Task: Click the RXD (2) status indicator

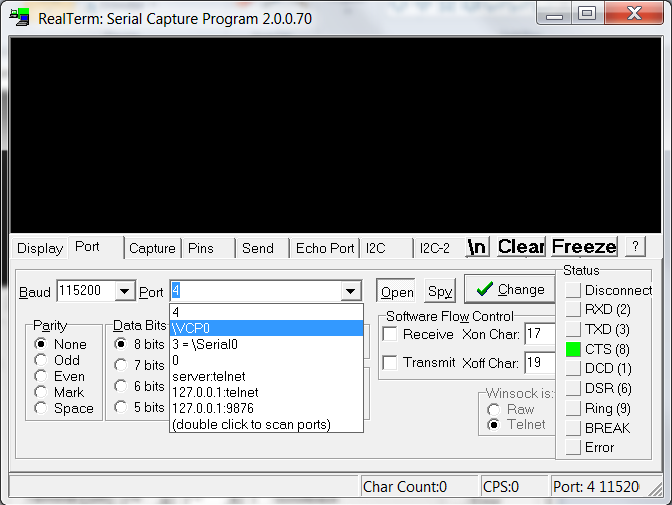Action: click(x=573, y=310)
